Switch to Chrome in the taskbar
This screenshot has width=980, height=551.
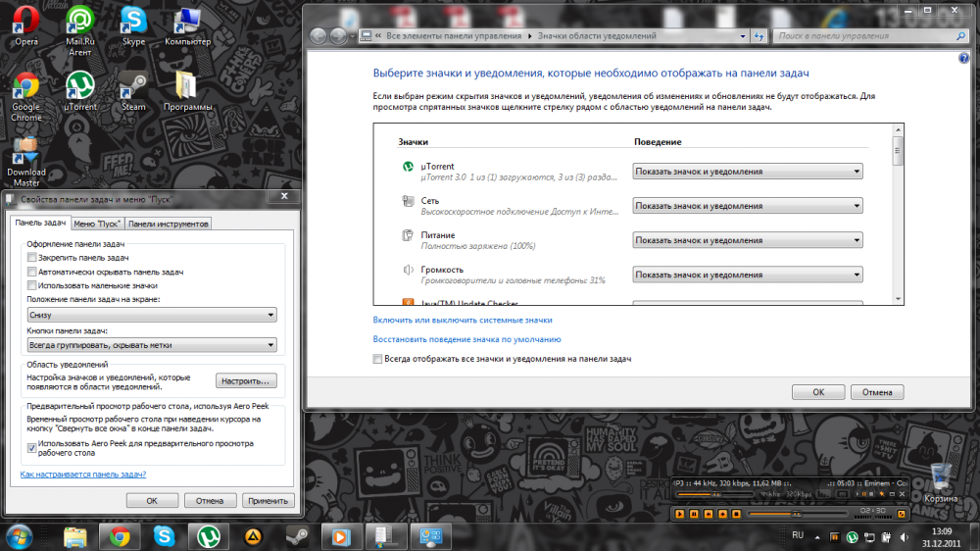[x=120, y=536]
